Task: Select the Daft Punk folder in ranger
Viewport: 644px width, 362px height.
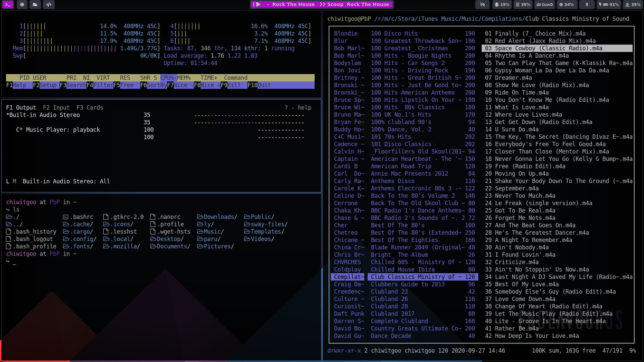Action: pos(349,314)
